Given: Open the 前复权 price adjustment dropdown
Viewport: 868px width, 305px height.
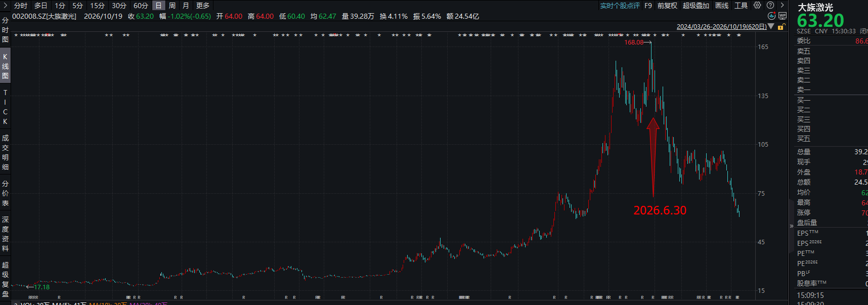Looking at the screenshot, I should (x=667, y=6).
